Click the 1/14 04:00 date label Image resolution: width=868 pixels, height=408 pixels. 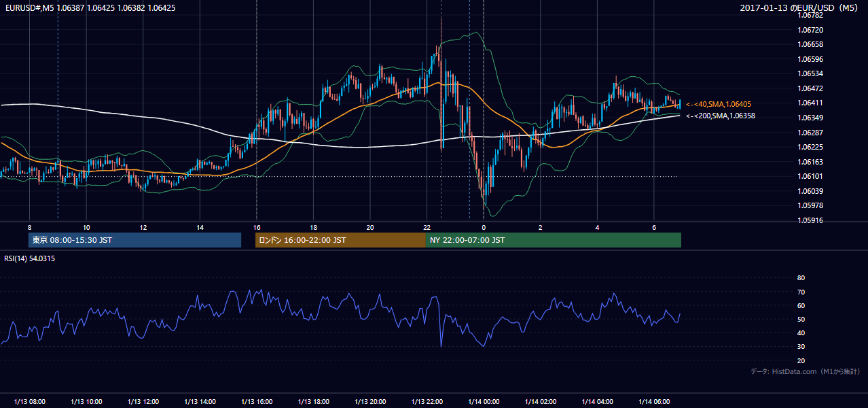597,402
